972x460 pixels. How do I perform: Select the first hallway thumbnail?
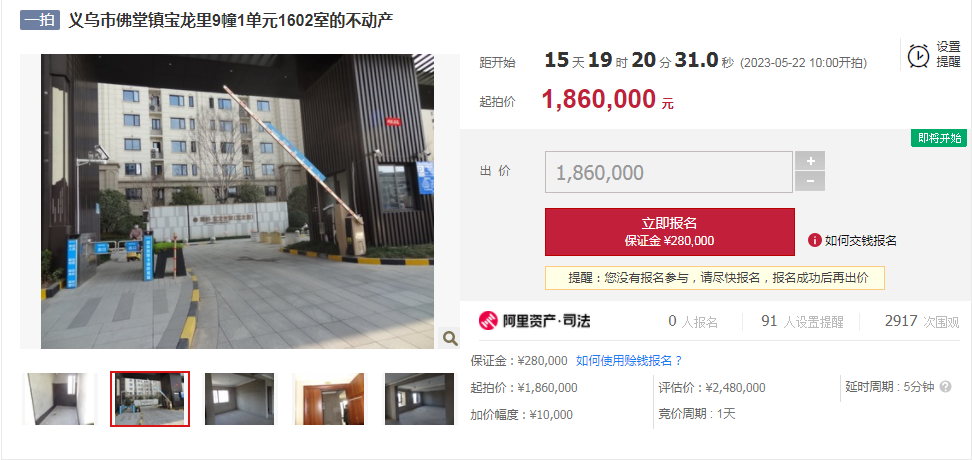60,399
